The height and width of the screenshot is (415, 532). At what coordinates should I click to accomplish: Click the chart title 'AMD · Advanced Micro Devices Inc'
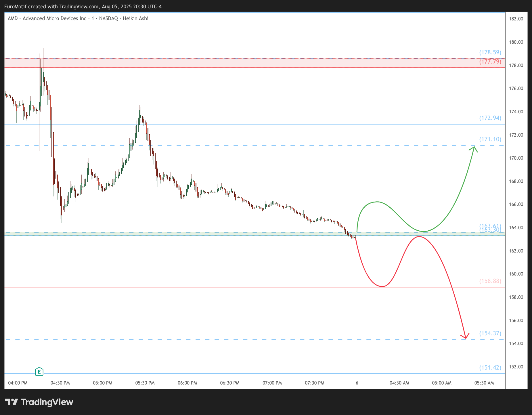pyautogui.click(x=47, y=18)
